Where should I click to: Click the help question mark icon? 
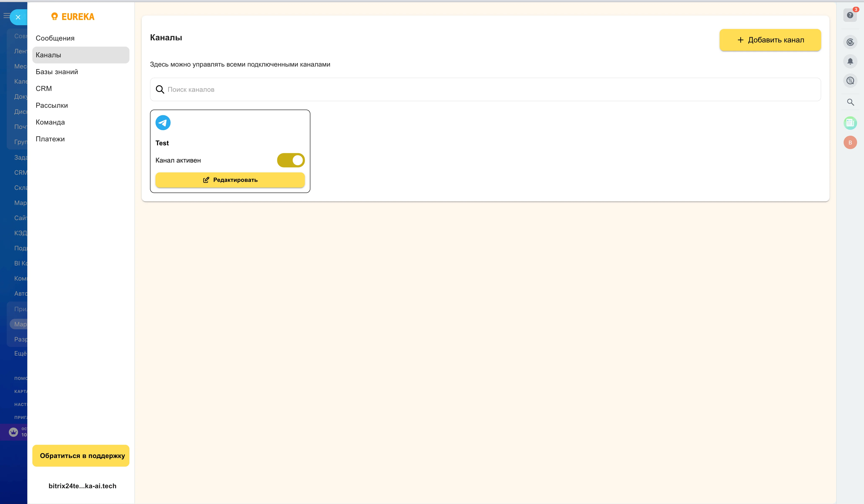(x=850, y=15)
